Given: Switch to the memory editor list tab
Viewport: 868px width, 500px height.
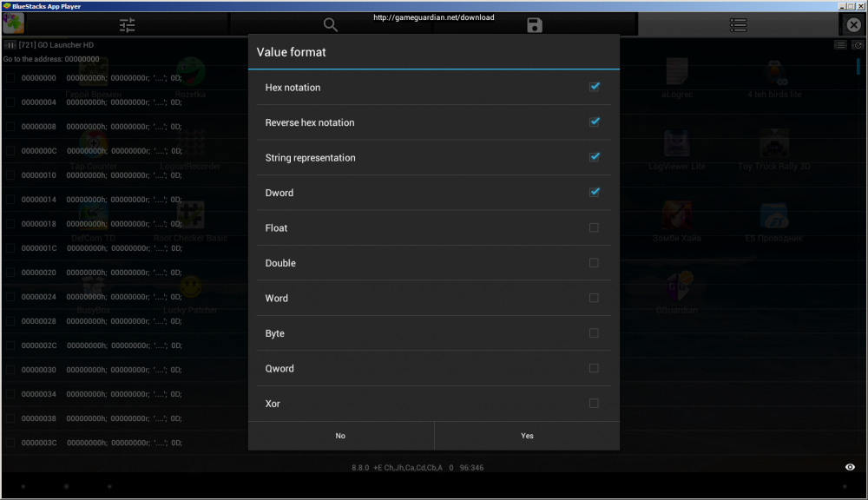Looking at the screenshot, I should click(738, 25).
